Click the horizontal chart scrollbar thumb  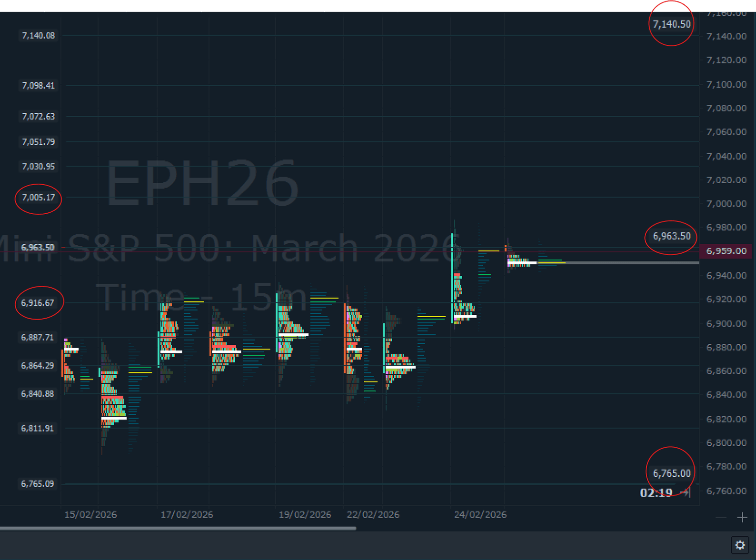click(178, 528)
